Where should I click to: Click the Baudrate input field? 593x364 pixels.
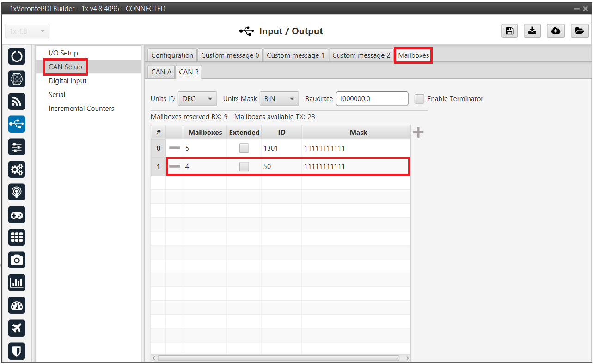pyautogui.click(x=368, y=99)
